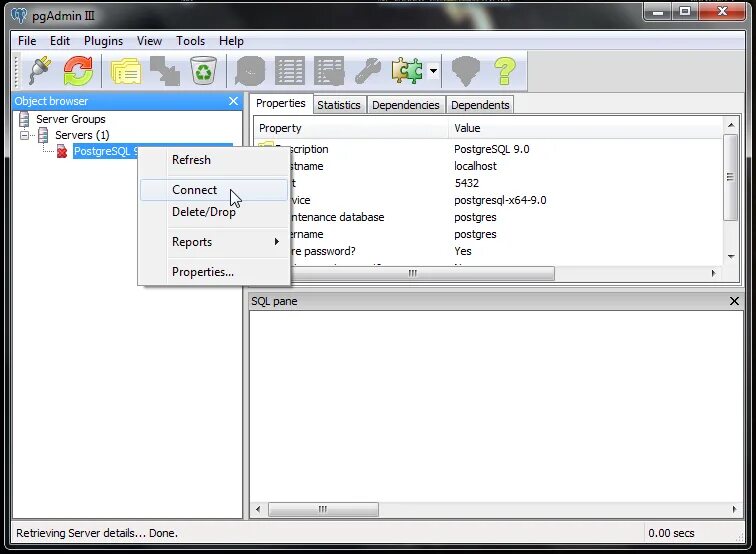Click 'Retrieving Server details… Done.' status text
Viewport: 756px width, 554px height.
coord(97,533)
